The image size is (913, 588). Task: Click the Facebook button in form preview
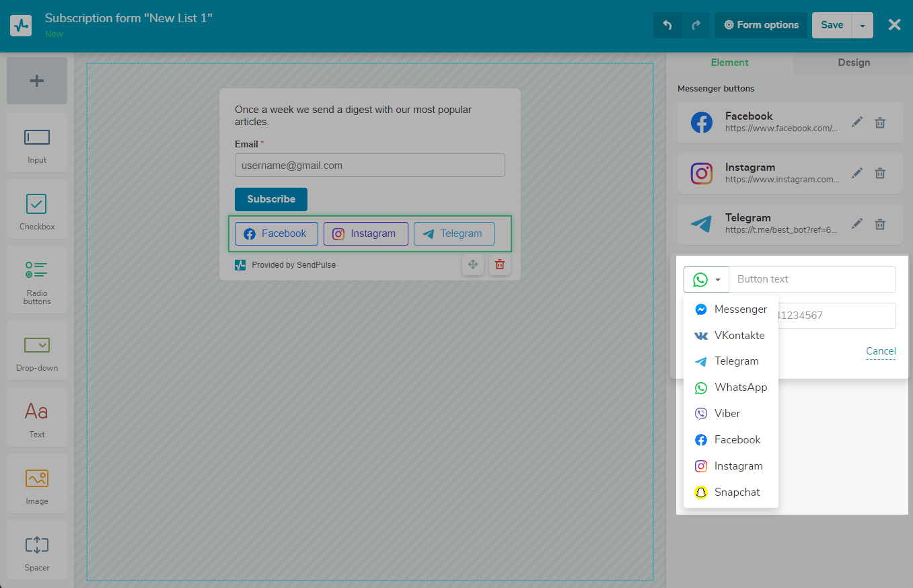click(x=277, y=233)
